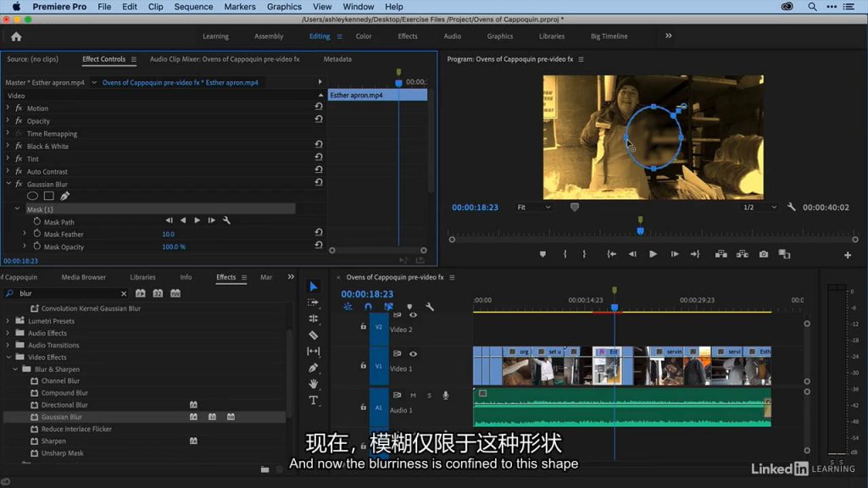Show hidden workspaces overflow menu
The width and height of the screenshot is (868, 488).
pos(669,36)
